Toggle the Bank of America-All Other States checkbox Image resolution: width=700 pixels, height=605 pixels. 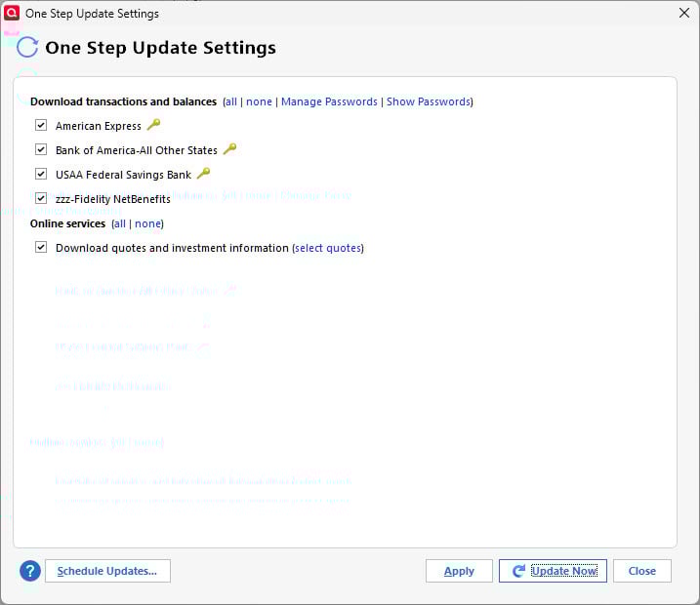click(41, 149)
